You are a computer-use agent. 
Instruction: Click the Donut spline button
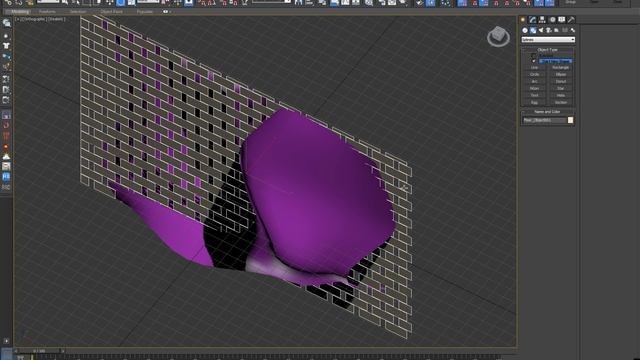(x=561, y=81)
